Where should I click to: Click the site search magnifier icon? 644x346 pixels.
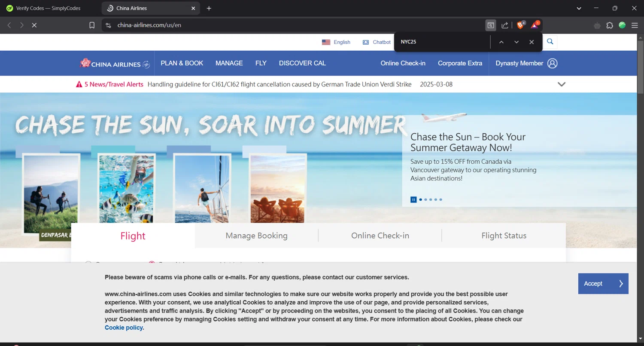tap(550, 42)
